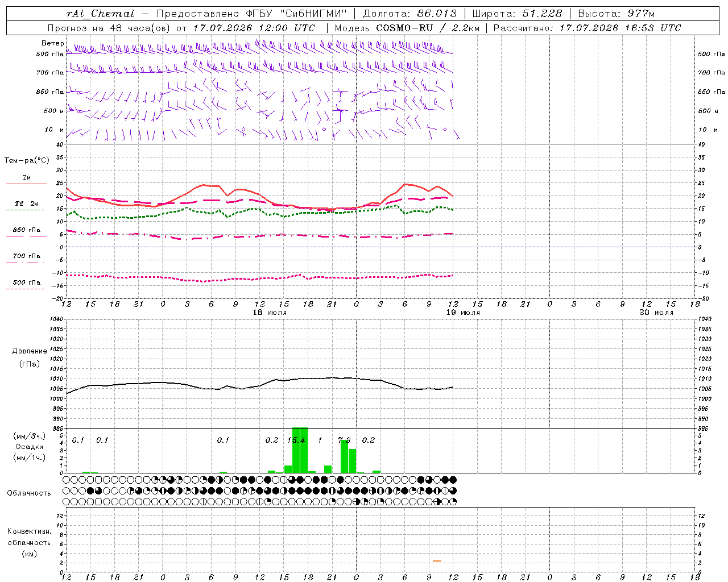Screen dimensions: 728x582
Task: Click the Облачность cloudiness panel label
Action: pos(28,493)
